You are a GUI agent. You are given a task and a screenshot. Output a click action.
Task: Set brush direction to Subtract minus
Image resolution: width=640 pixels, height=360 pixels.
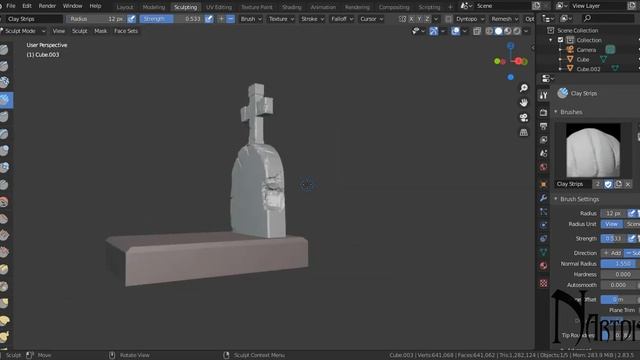coord(231,19)
